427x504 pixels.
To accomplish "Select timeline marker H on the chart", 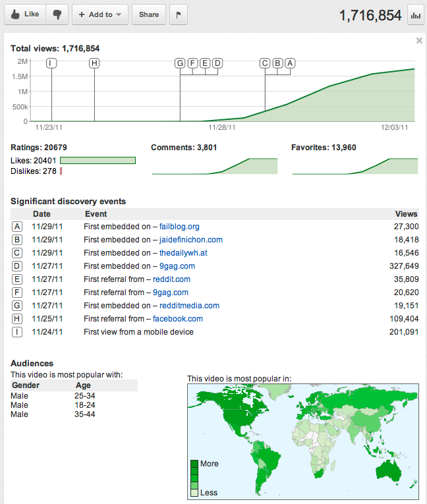I will pos(94,63).
